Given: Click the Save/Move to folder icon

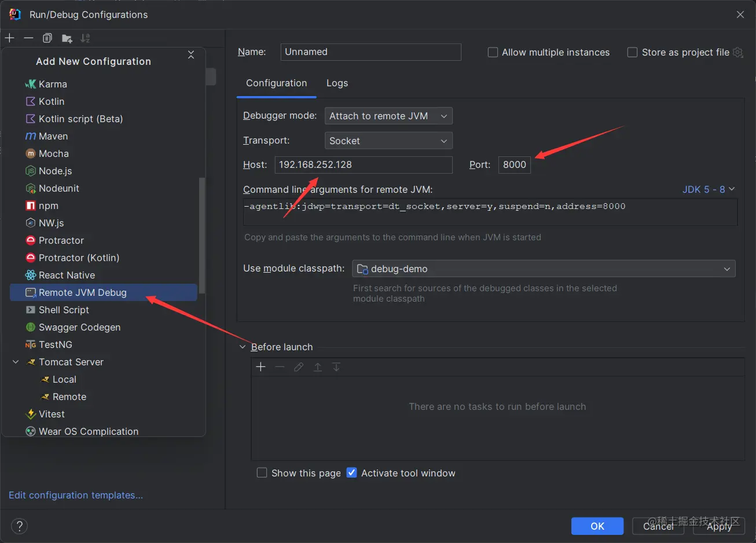Looking at the screenshot, I should pyautogui.click(x=67, y=39).
